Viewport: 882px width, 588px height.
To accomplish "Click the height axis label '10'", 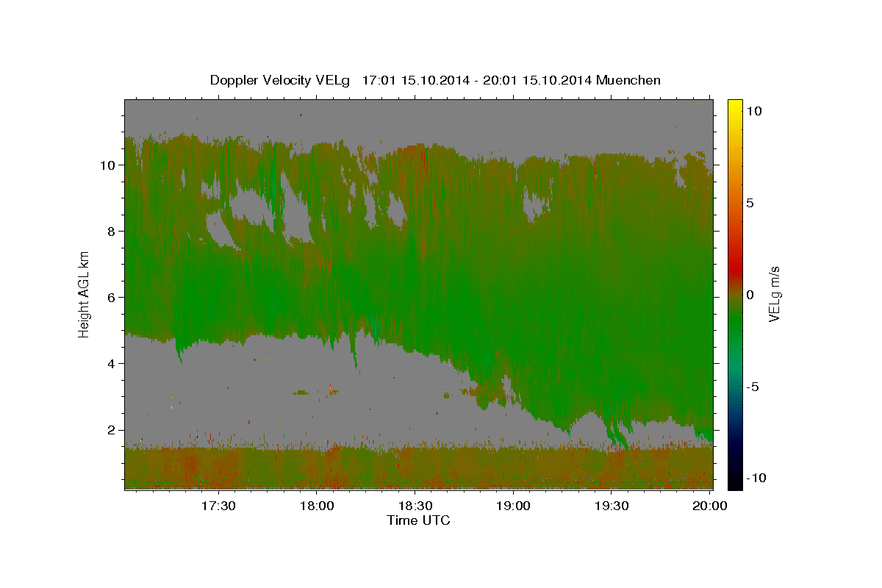I will point(107,165).
